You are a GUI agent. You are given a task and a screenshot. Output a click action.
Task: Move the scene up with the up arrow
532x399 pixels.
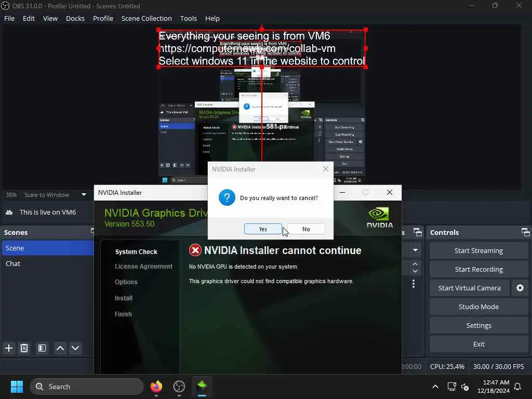tap(60, 348)
